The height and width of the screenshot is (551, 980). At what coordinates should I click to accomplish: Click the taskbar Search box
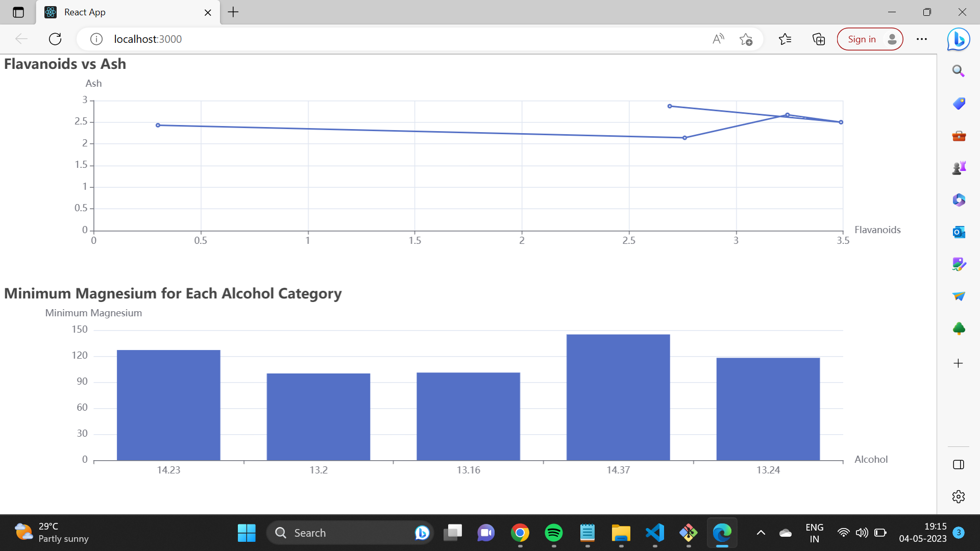[350, 533]
